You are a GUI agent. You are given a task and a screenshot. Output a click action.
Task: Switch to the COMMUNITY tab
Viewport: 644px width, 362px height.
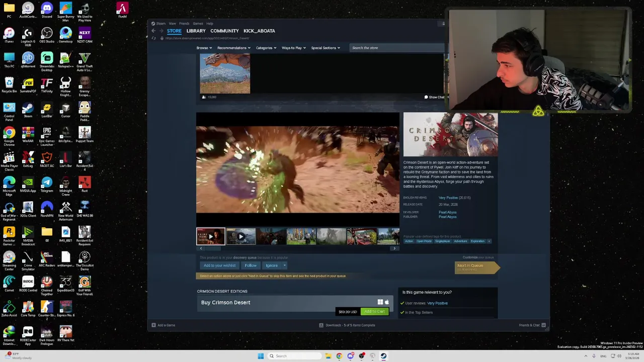click(224, 31)
